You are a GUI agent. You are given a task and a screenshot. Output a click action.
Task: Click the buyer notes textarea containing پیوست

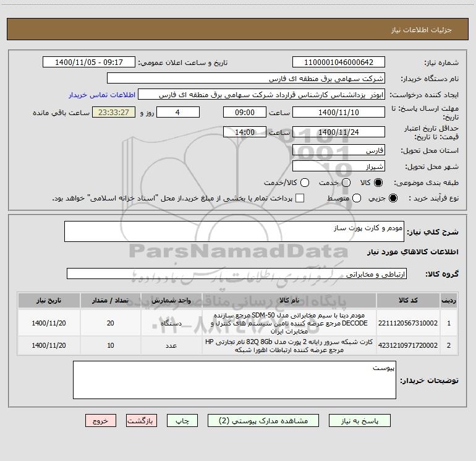click(234, 380)
